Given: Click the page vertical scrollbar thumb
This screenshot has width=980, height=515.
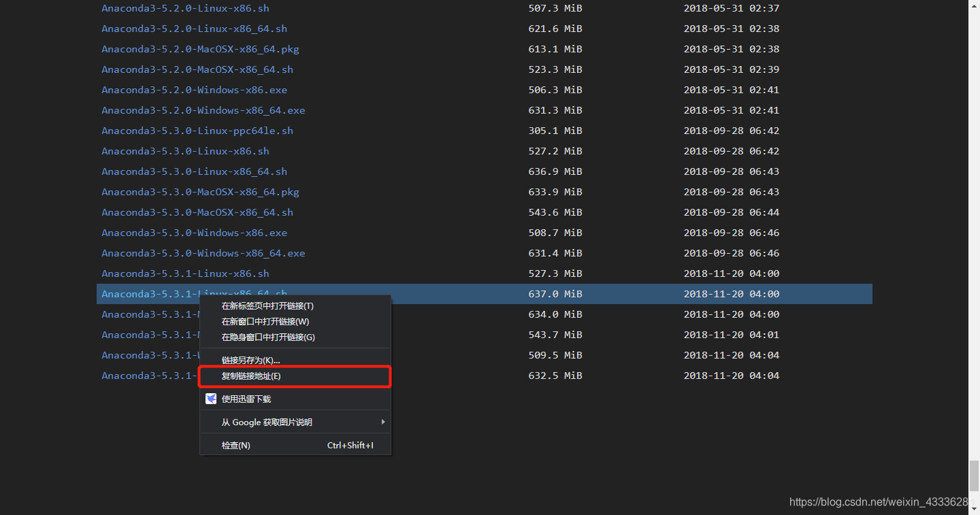Looking at the screenshot, I should (974, 475).
